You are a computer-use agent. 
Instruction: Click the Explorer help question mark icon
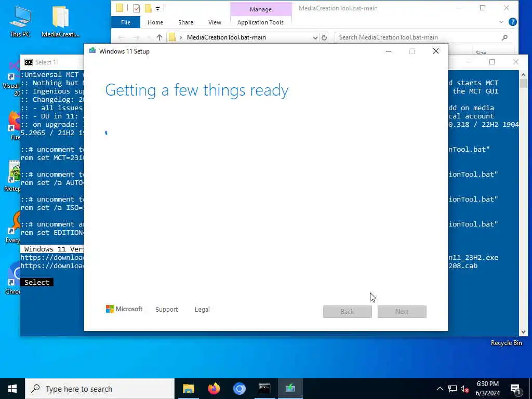(x=513, y=22)
